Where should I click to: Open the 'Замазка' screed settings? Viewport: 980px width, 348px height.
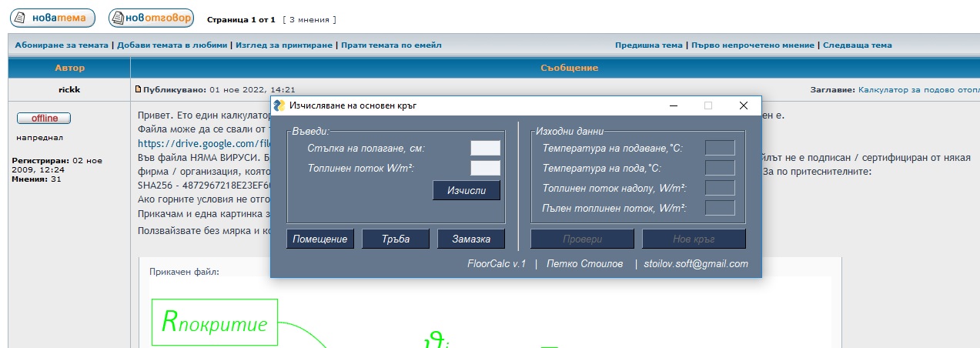point(470,239)
